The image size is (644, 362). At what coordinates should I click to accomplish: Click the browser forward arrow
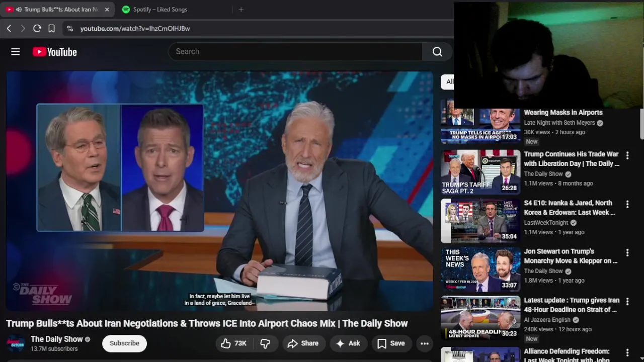tap(23, 29)
